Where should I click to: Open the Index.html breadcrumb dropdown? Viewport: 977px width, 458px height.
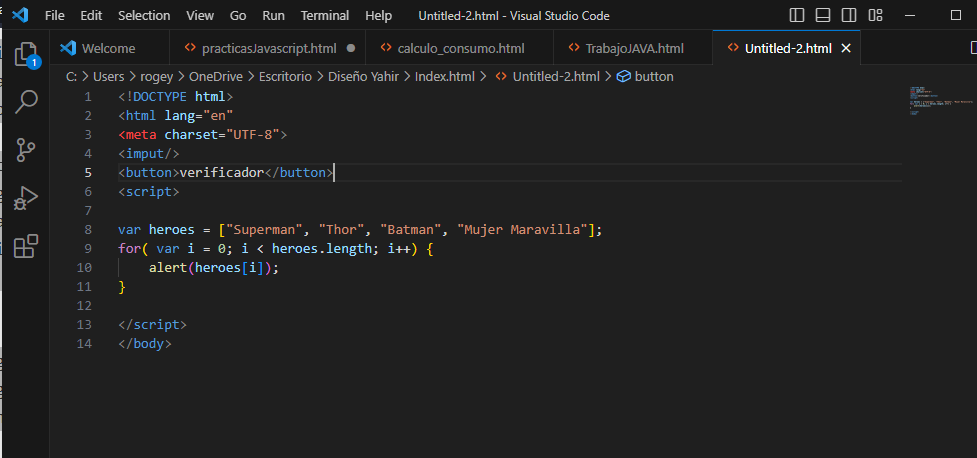[x=445, y=77]
